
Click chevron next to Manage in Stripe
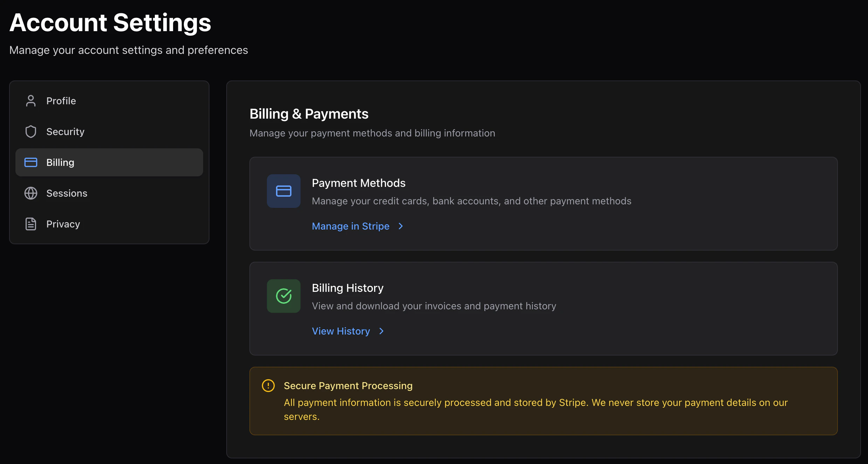click(401, 226)
